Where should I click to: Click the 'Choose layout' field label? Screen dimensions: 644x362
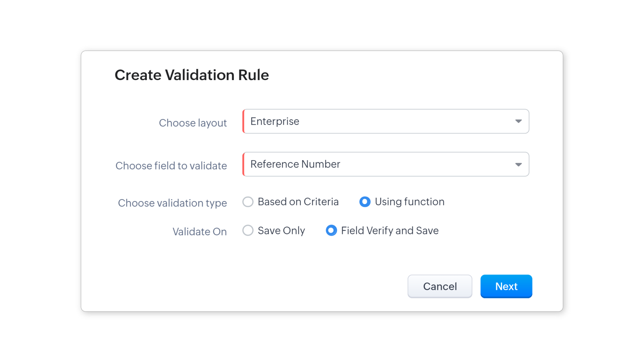tap(193, 123)
